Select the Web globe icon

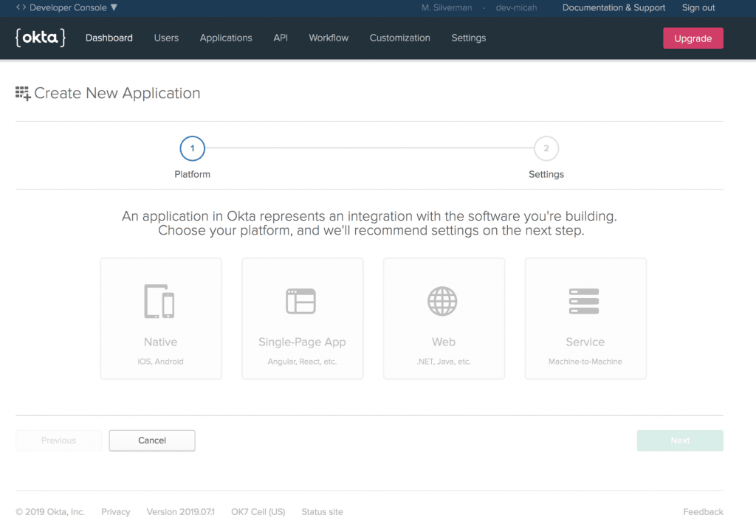(x=442, y=301)
